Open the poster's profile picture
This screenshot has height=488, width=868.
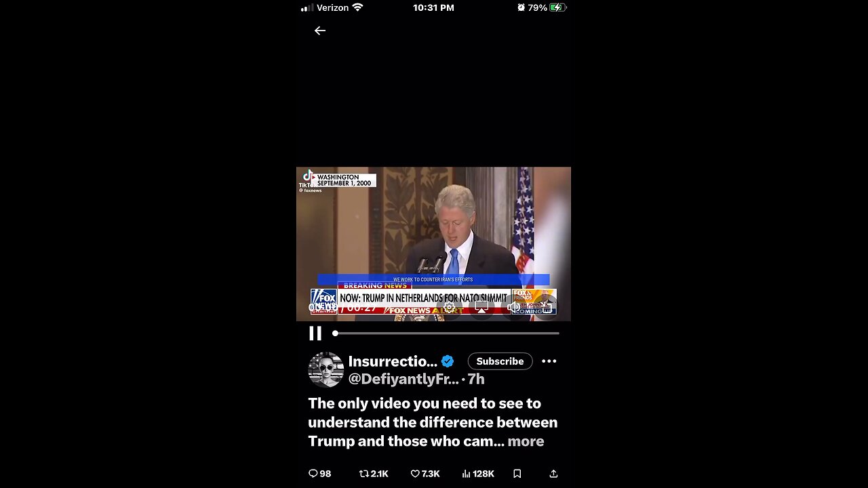(326, 369)
